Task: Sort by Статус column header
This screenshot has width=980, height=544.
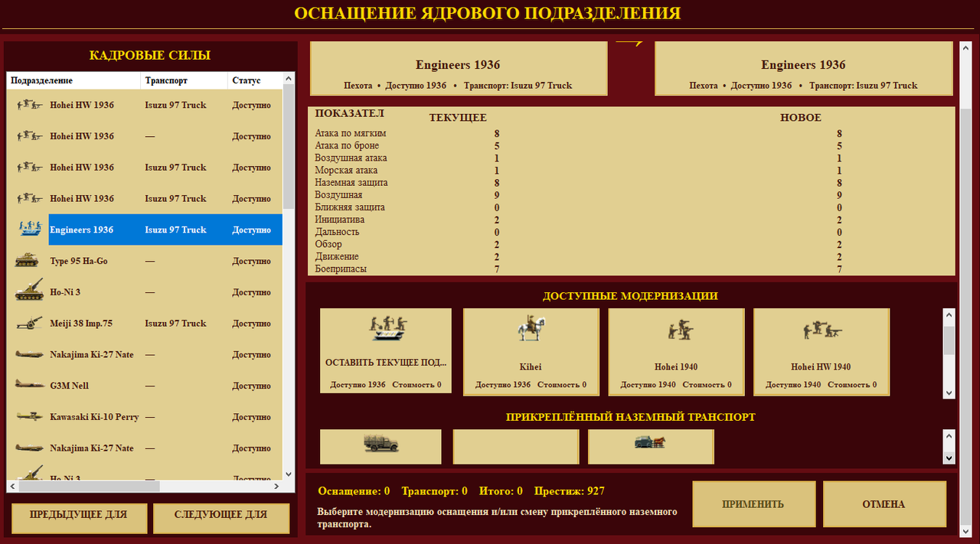Action: point(256,80)
